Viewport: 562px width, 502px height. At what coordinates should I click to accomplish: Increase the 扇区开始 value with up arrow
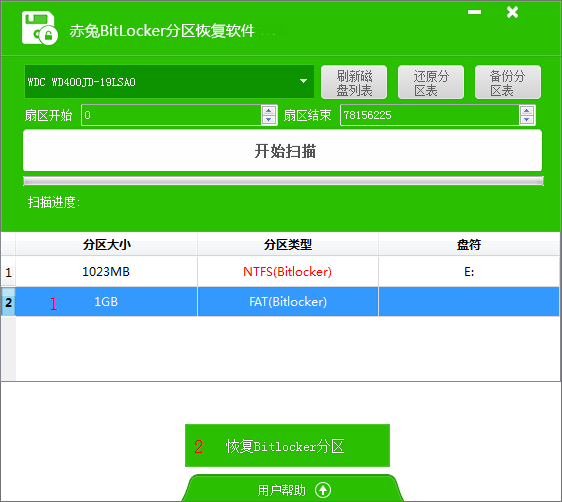269,110
